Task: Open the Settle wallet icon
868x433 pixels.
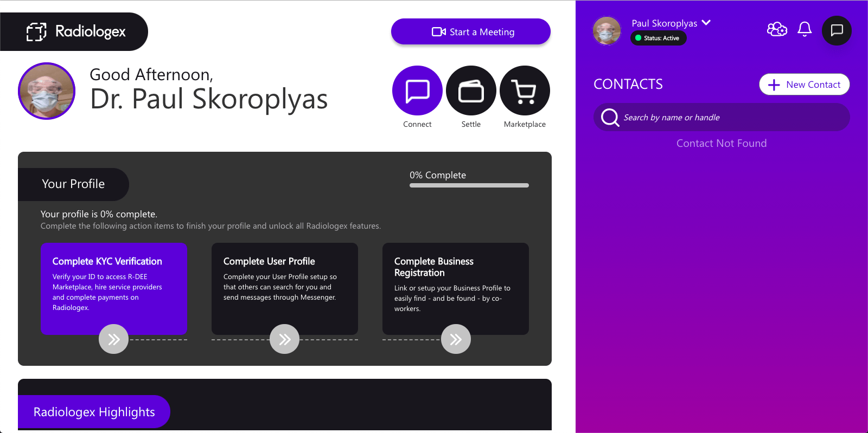Action: (471, 91)
